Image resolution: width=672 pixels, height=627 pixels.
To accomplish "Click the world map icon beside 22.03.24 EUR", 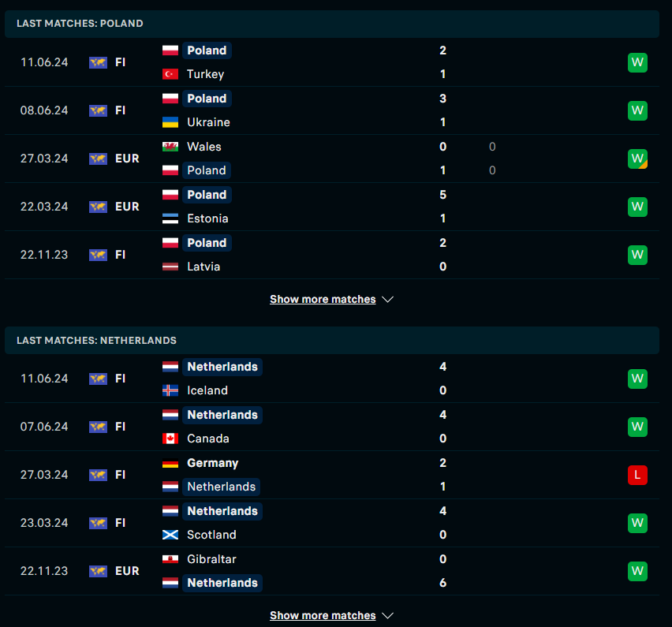I will click(98, 207).
